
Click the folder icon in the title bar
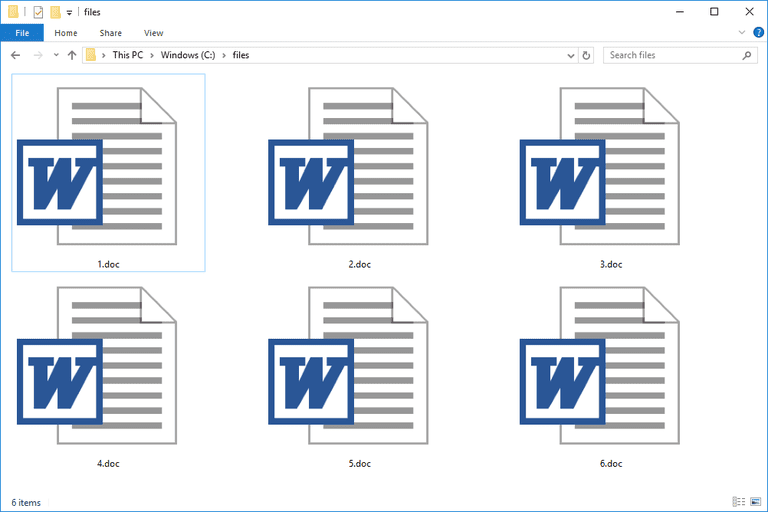point(13,12)
